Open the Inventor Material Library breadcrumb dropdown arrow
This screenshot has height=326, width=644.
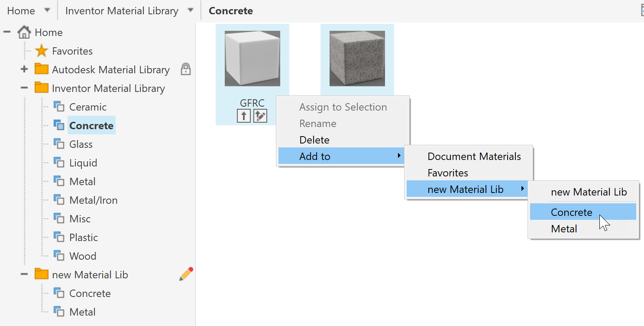click(191, 10)
